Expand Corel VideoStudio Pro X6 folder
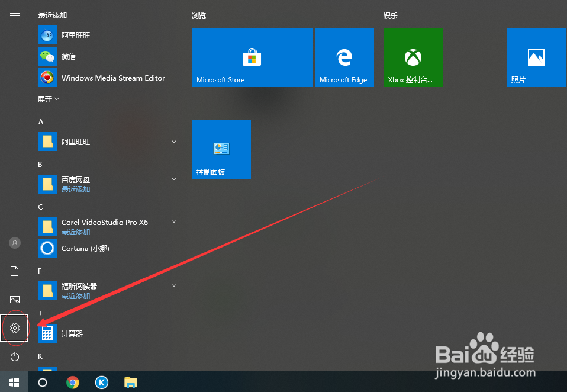This screenshot has width=567, height=392. coord(174,221)
